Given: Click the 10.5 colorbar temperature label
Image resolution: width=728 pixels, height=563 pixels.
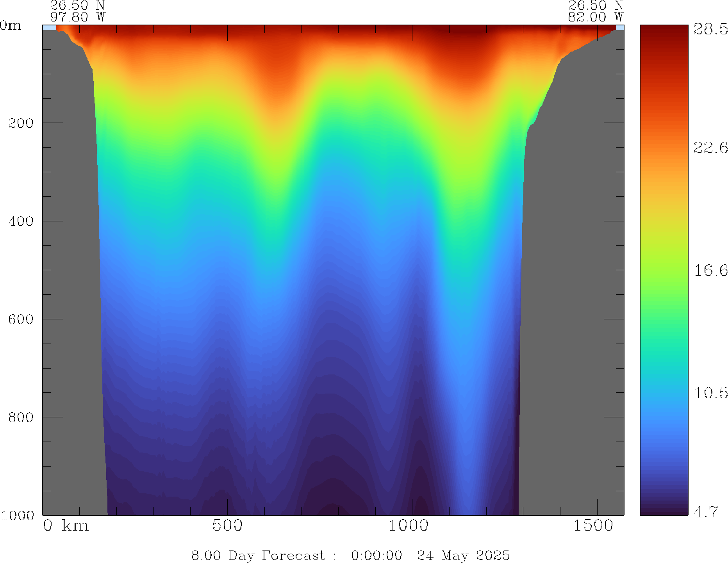Looking at the screenshot, I should click(x=710, y=393).
